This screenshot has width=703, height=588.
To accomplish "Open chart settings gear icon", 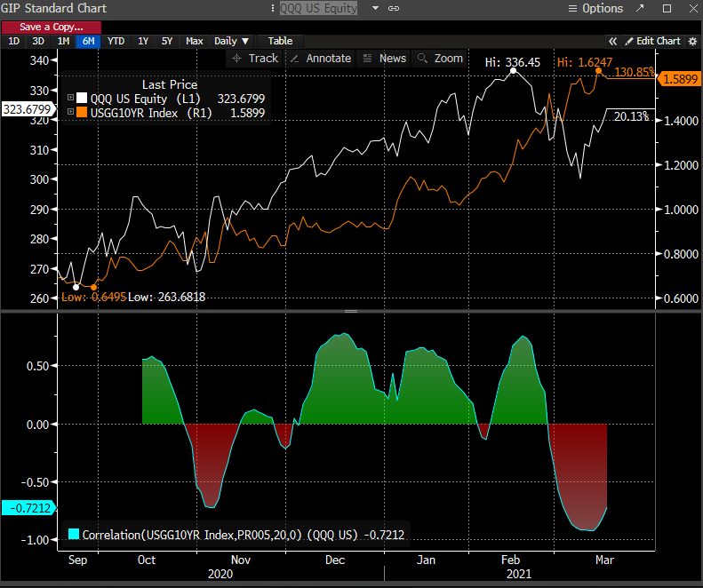I will coord(693,41).
